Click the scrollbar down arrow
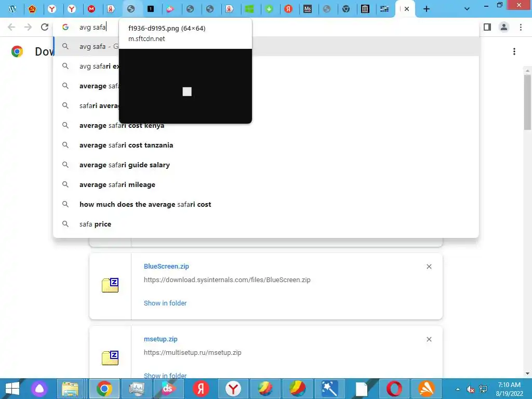 click(x=527, y=374)
